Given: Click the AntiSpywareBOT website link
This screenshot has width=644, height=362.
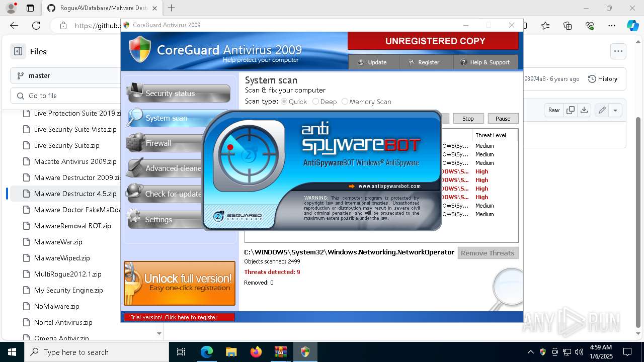Looking at the screenshot, I should click(389, 186).
